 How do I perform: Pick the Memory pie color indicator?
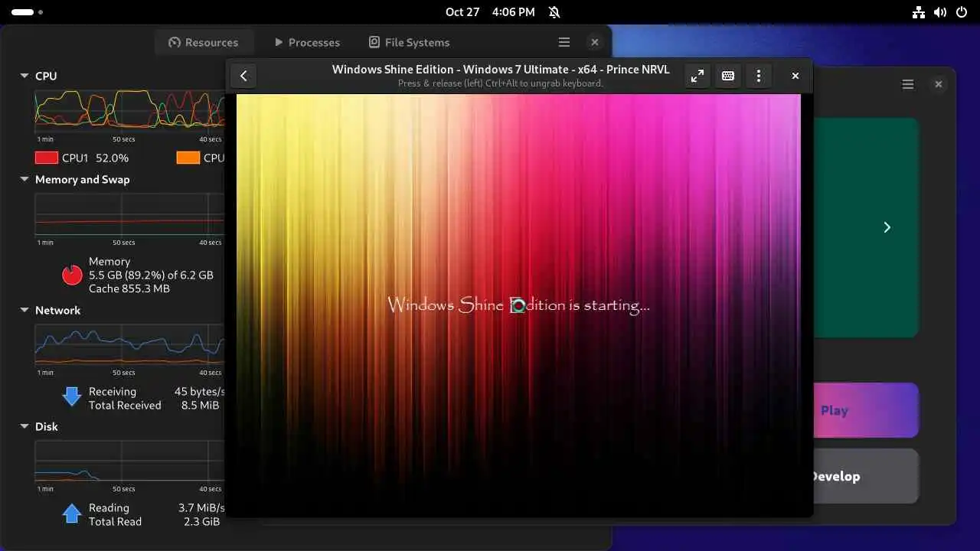click(72, 275)
